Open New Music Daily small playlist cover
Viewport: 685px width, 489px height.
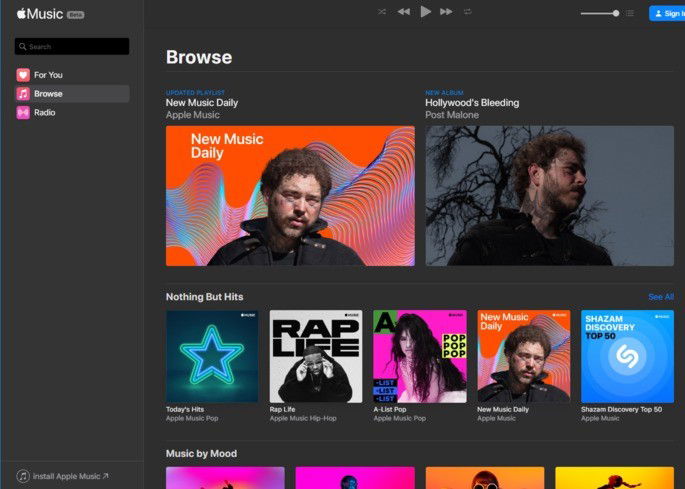click(x=524, y=357)
